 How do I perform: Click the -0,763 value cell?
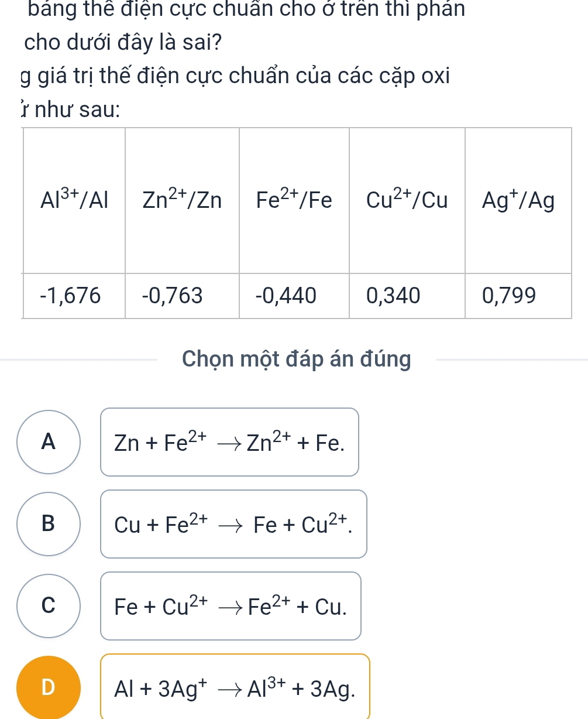[182, 296]
